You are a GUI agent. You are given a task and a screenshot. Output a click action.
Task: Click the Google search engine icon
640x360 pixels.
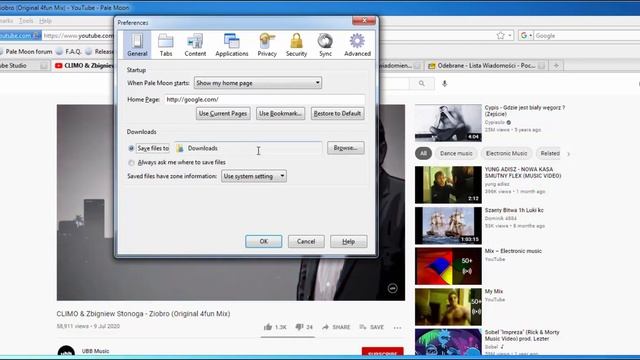[x=524, y=36]
